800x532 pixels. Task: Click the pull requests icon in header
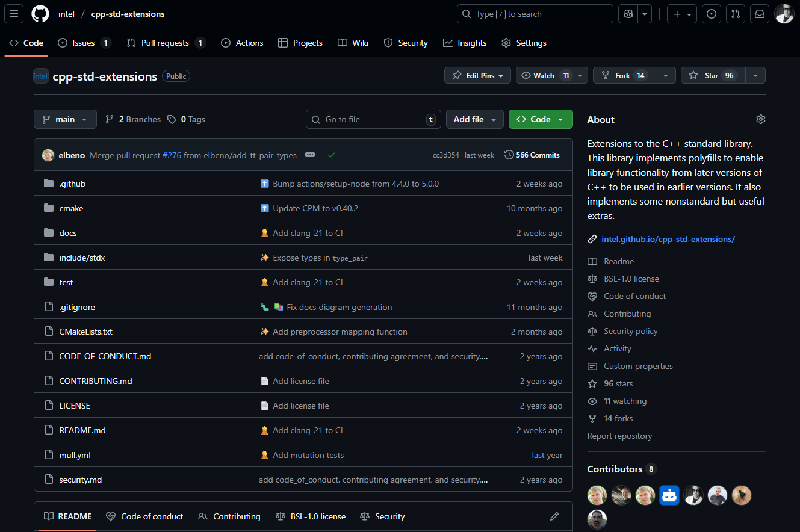[735, 14]
